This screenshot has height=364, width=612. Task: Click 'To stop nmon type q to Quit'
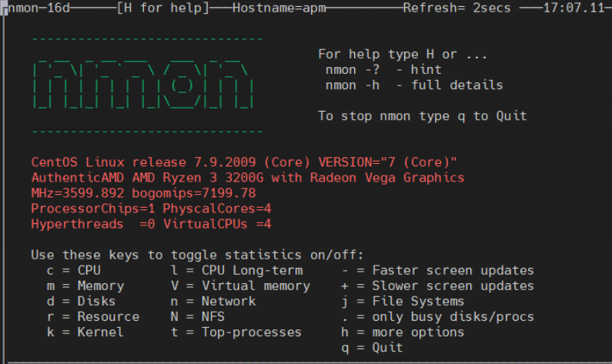coord(423,116)
